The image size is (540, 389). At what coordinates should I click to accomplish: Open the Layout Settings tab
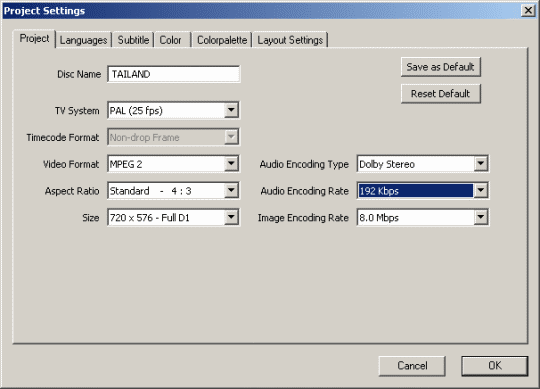[290, 40]
